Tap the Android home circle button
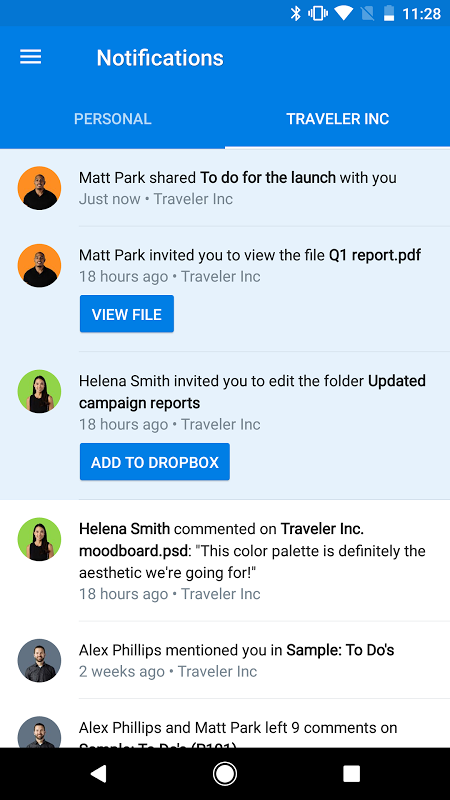Image resolution: width=450 pixels, height=800 pixels. click(x=224, y=774)
